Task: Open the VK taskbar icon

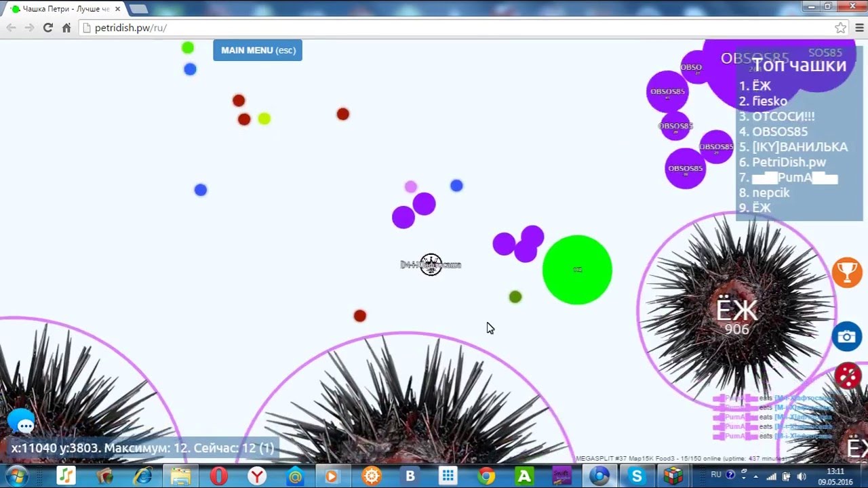Action: [x=410, y=476]
